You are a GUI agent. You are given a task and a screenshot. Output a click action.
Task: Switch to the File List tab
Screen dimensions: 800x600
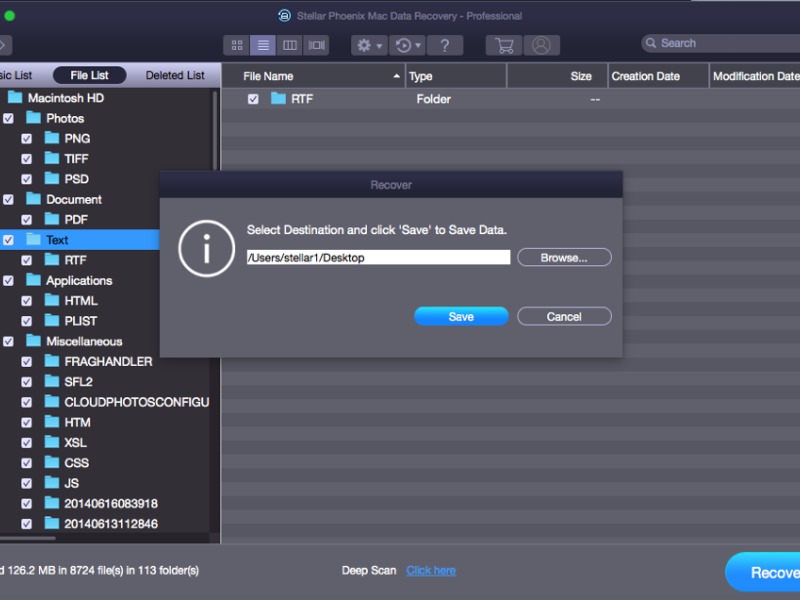coord(89,76)
